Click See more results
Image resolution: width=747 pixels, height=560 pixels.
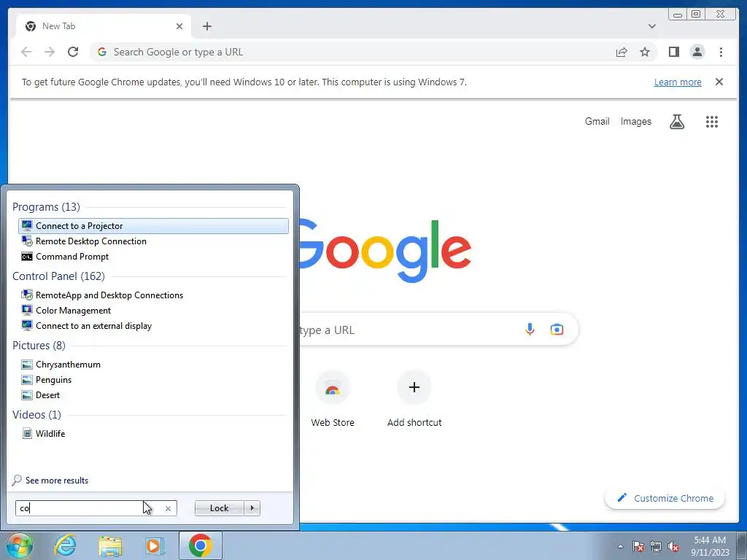coord(50,480)
